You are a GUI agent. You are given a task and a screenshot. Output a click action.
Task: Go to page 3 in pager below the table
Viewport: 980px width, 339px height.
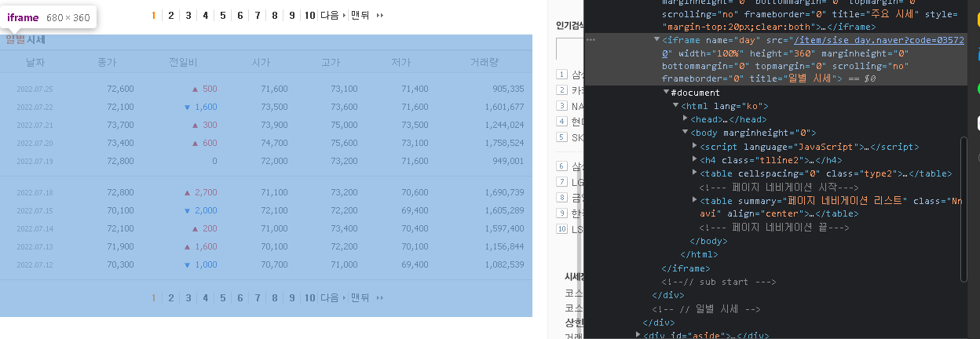[188, 297]
